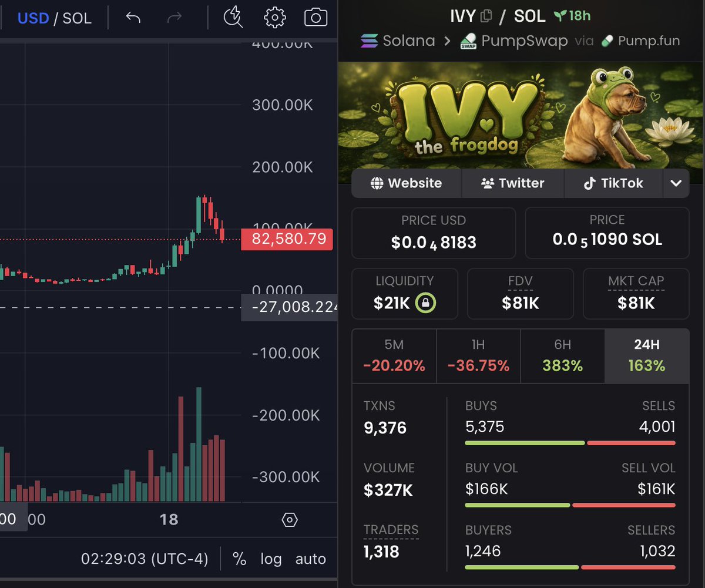Click the SELLS value 4,001

[x=657, y=426]
